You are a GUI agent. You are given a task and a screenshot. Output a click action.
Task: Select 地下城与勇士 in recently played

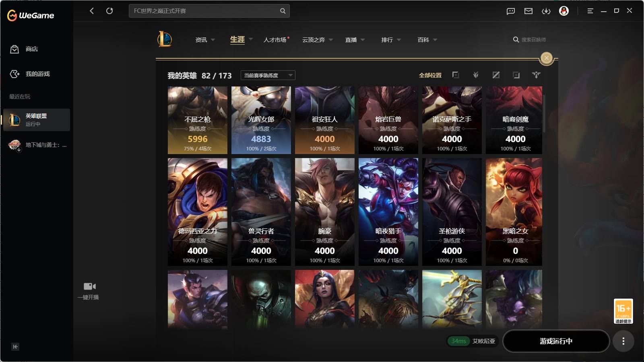pyautogui.click(x=37, y=145)
